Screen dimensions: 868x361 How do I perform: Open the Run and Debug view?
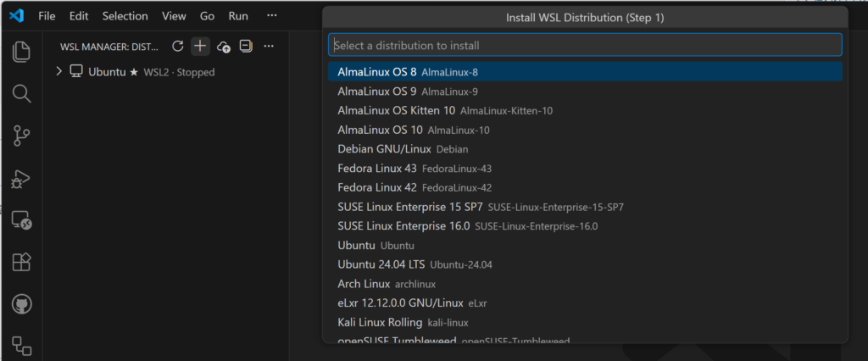click(x=21, y=179)
